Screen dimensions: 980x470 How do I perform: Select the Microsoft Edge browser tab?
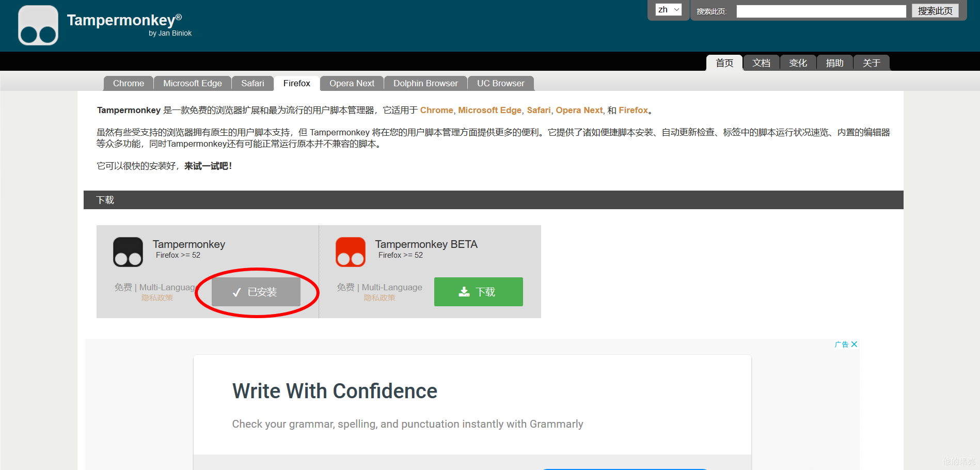pos(193,83)
